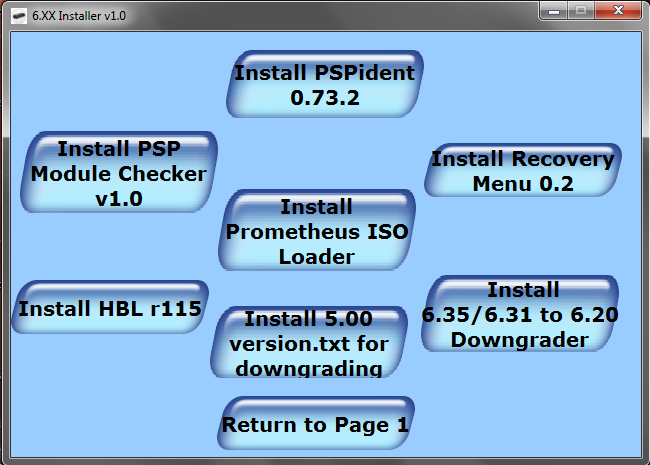The height and width of the screenshot is (465, 650).
Task: Install 5.00 version.txt for downgrading
Action: [x=309, y=342]
